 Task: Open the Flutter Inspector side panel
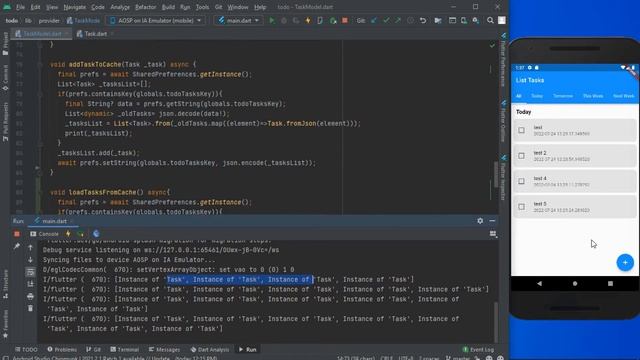click(503, 178)
